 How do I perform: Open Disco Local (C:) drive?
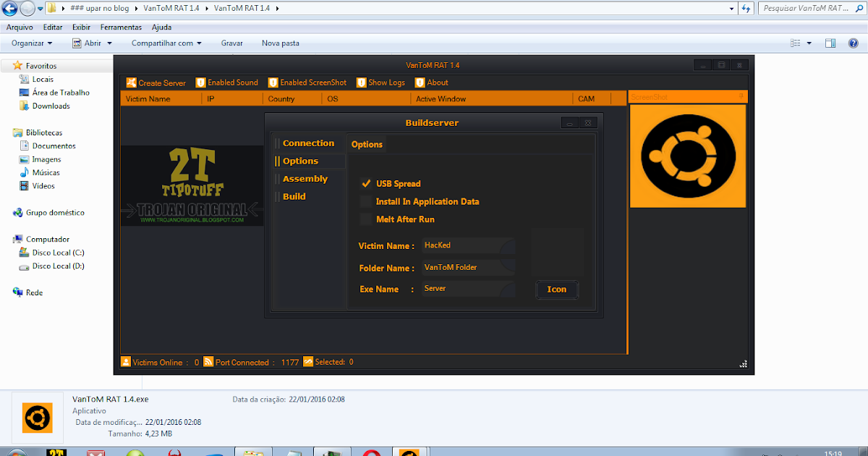[58, 253]
